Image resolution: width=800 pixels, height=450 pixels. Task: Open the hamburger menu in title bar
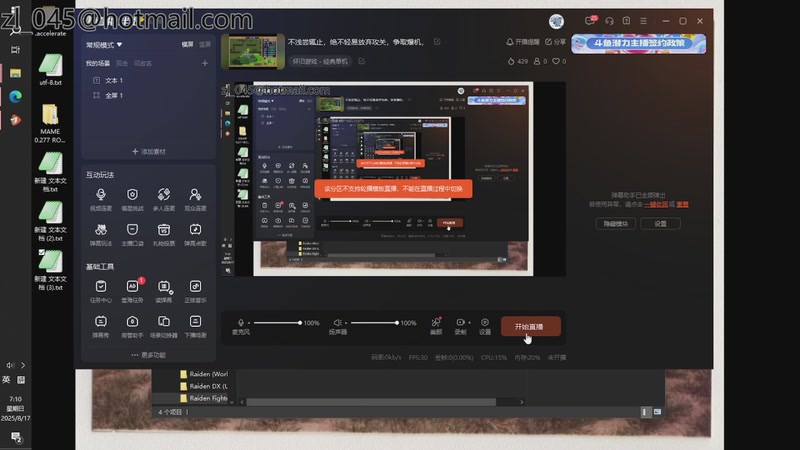pos(643,21)
